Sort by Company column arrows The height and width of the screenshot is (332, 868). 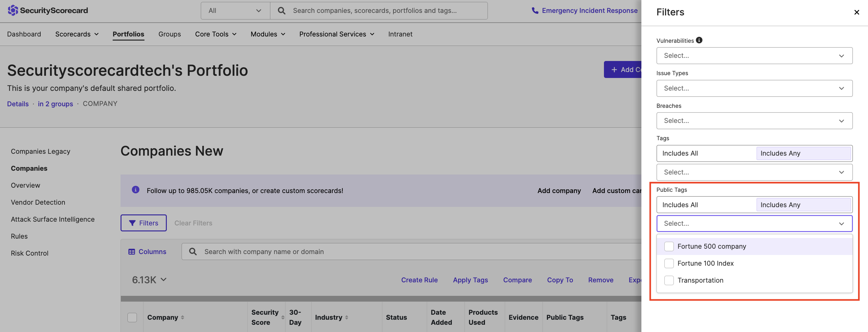[x=182, y=317]
